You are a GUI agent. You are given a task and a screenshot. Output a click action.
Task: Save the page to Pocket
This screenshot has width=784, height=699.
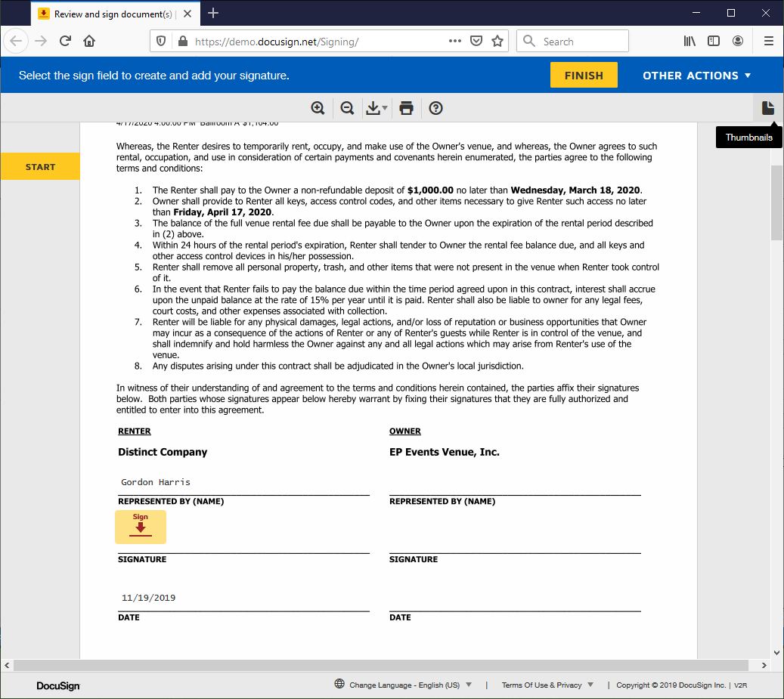[476, 41]
